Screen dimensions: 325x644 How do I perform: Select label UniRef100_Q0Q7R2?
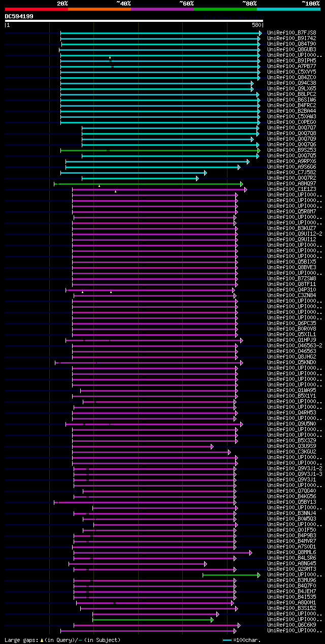click(x=291, y=178)
